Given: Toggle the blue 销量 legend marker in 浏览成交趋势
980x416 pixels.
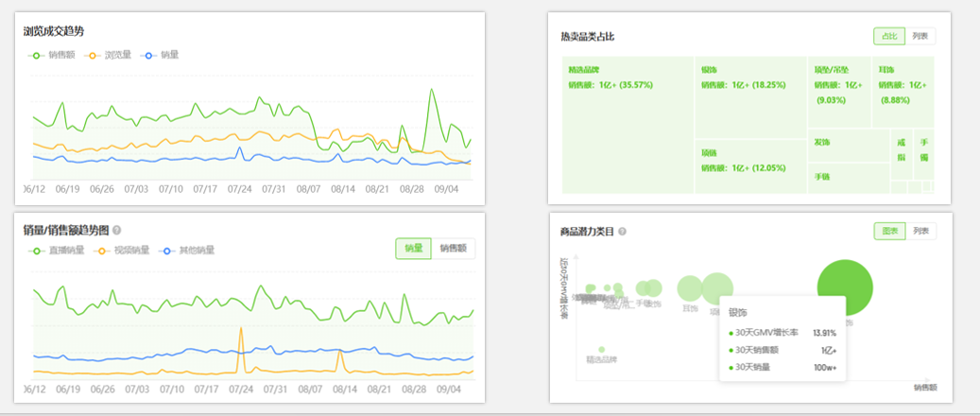Looking at the screenshot, I should click(x=148, y=55).
